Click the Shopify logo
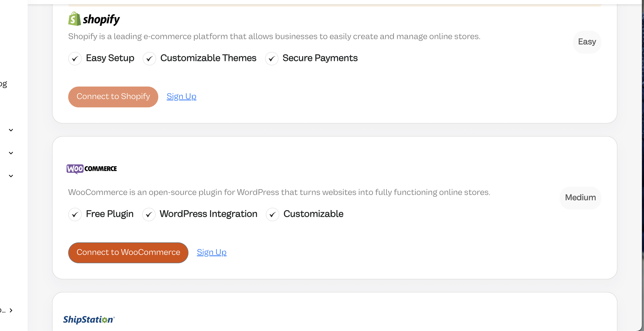Viewport: 644px width, 331px height. click(x=94, y=19)
